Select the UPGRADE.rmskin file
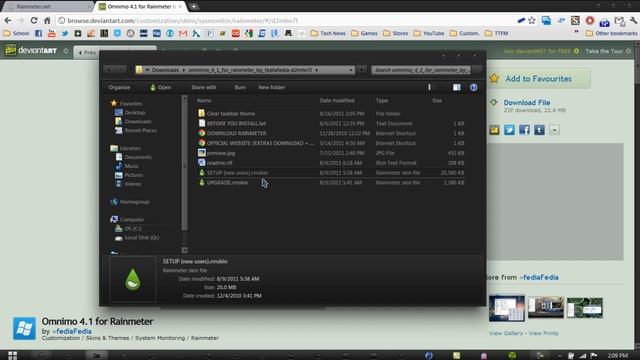This screenshot has width=640, height=360. 227,182
